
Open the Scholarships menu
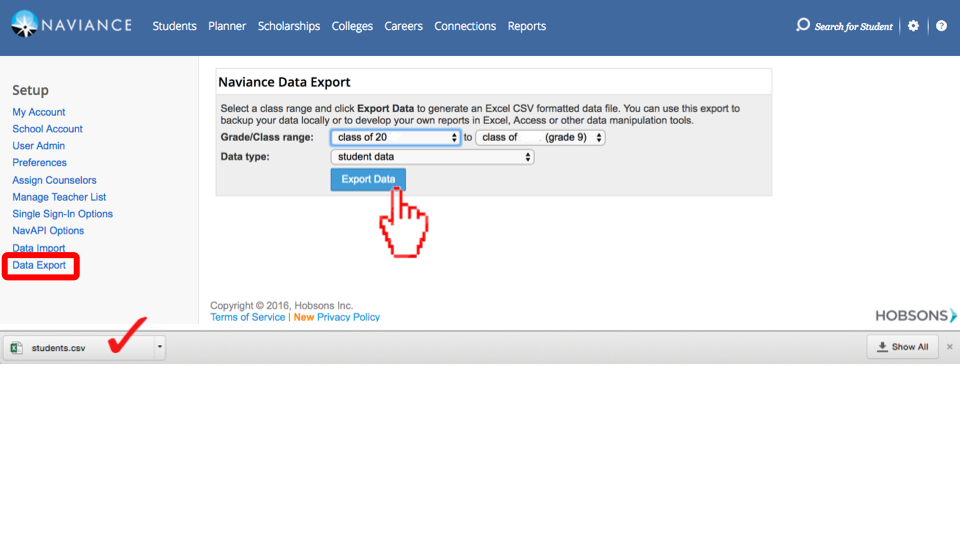[288, 26]
